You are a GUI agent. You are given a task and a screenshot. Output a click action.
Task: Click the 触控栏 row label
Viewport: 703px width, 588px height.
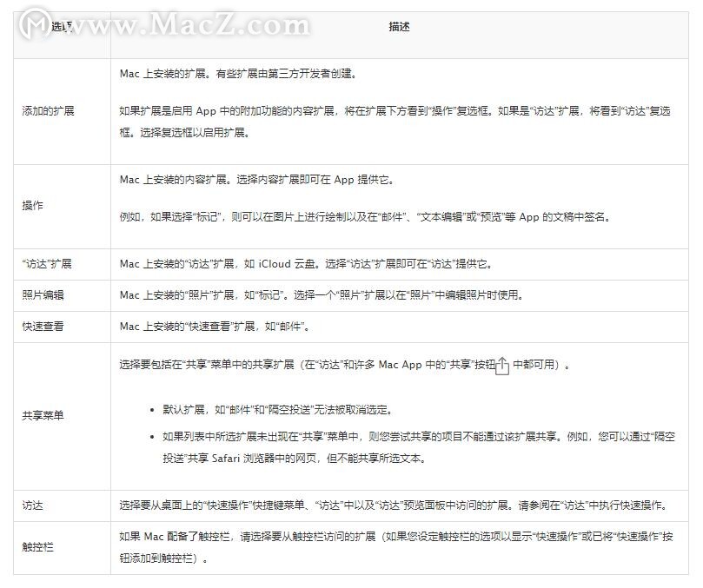point(37,547)
